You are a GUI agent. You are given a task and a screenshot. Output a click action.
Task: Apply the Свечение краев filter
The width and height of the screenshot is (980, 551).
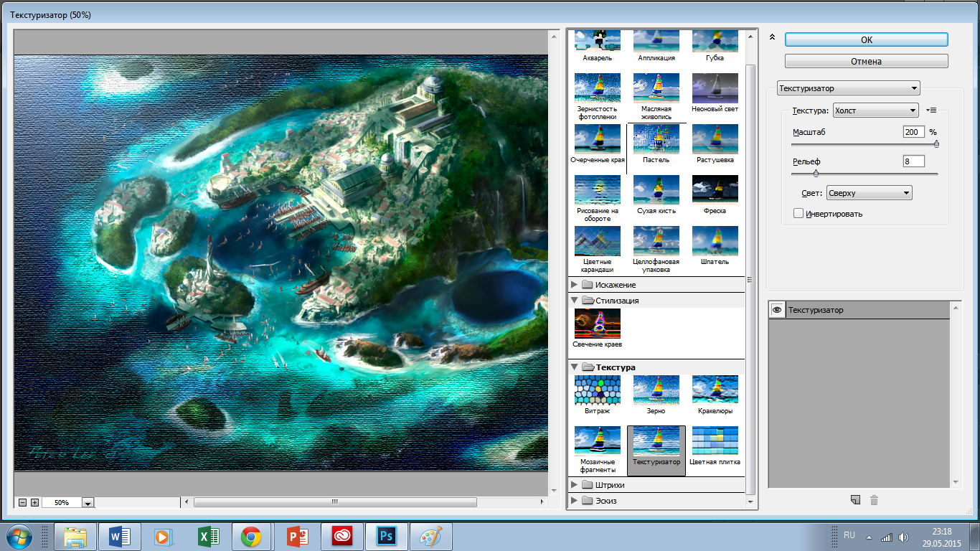click(x=597, y=324)
